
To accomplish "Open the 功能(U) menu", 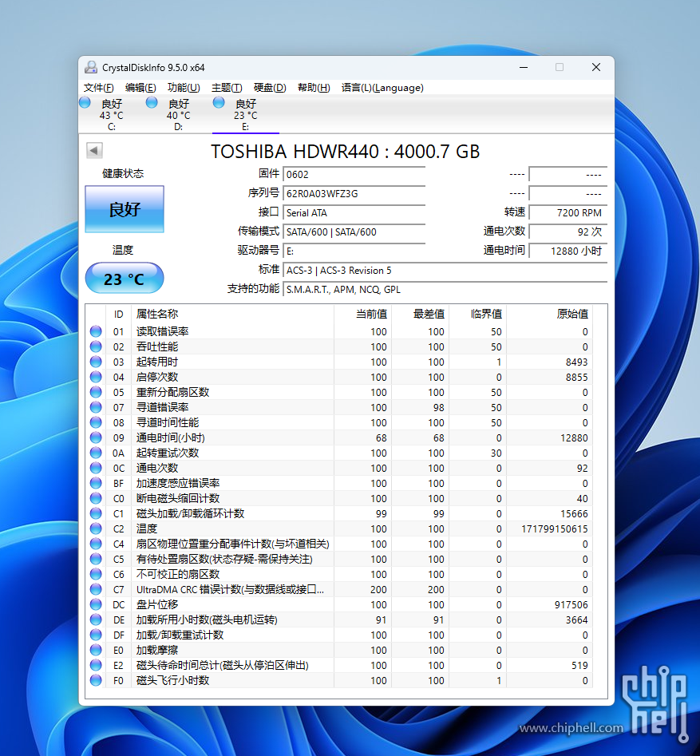I will click(184, 88).
